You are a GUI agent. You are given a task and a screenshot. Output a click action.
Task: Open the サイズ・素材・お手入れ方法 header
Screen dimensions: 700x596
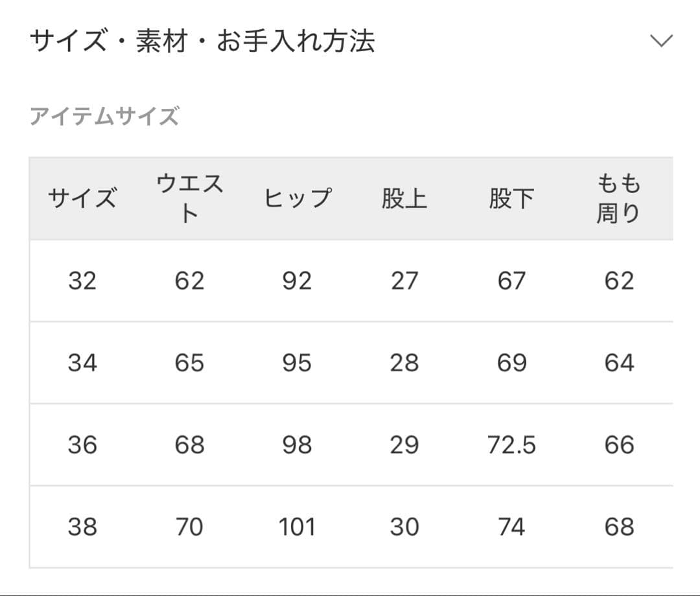[204, 40]
